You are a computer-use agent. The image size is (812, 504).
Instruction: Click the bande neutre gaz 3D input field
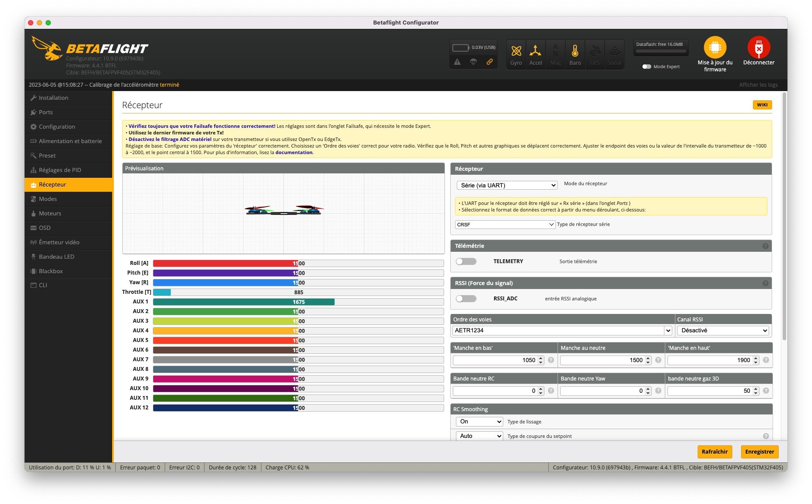(x=713, y=391)
